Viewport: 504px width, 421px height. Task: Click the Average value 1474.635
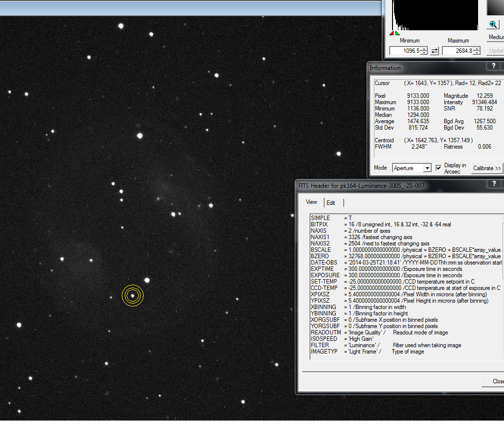[418, 121]
